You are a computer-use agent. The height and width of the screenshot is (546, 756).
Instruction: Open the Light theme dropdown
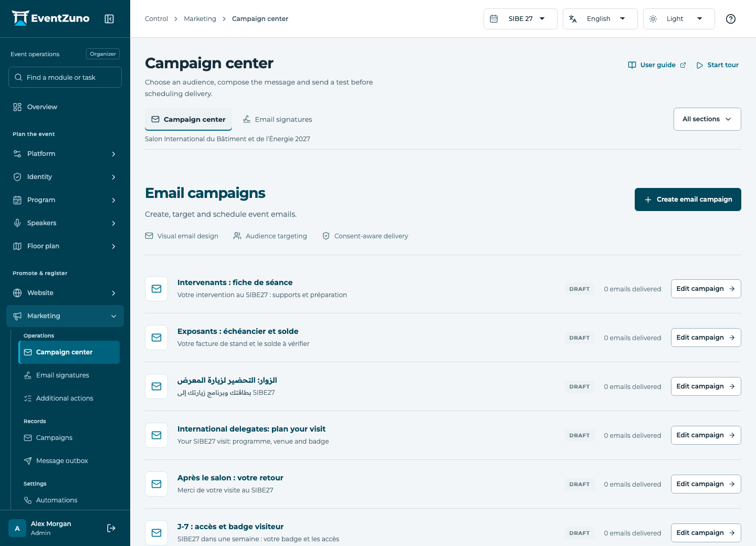(679, 19)
